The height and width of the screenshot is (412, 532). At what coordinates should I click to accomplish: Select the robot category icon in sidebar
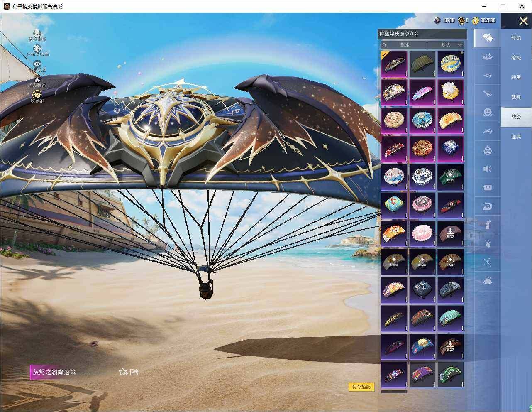tap(488, 150)
